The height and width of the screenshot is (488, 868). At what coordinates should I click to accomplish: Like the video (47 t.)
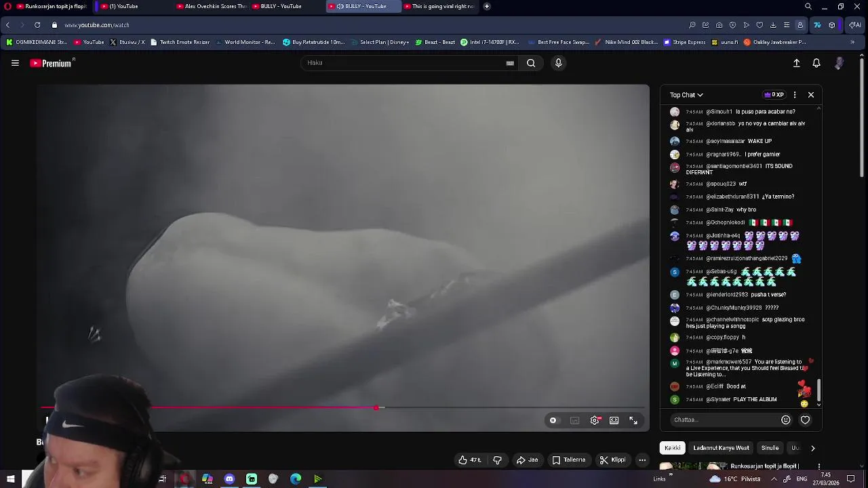469,460
